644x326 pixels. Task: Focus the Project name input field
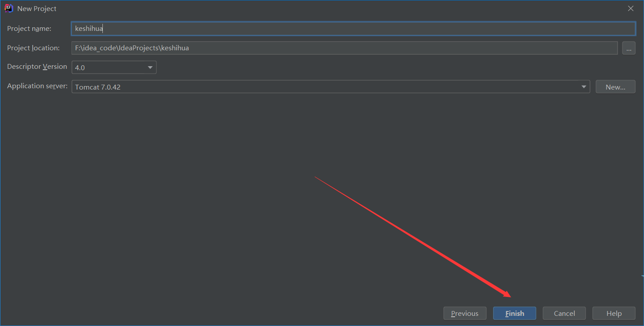click(x=309, y=28)
